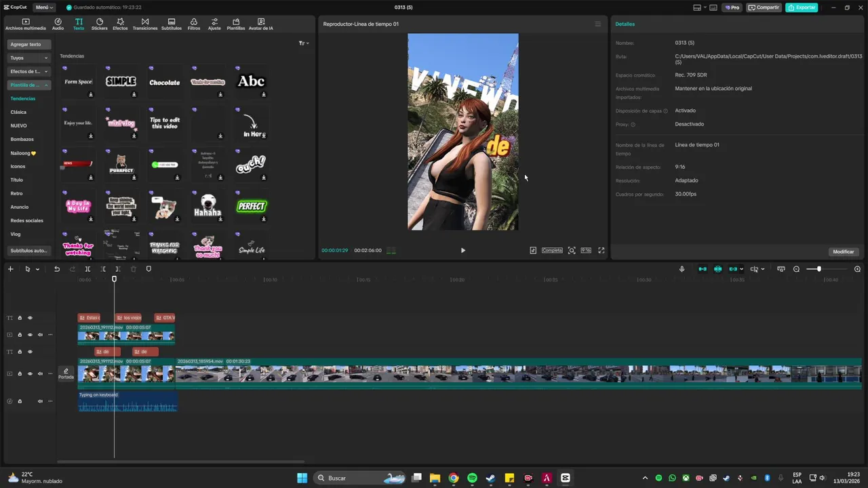Click the undo arrow in timeline toolbar
The width and height of the screenshot is (868, 488).
(57, 269)
